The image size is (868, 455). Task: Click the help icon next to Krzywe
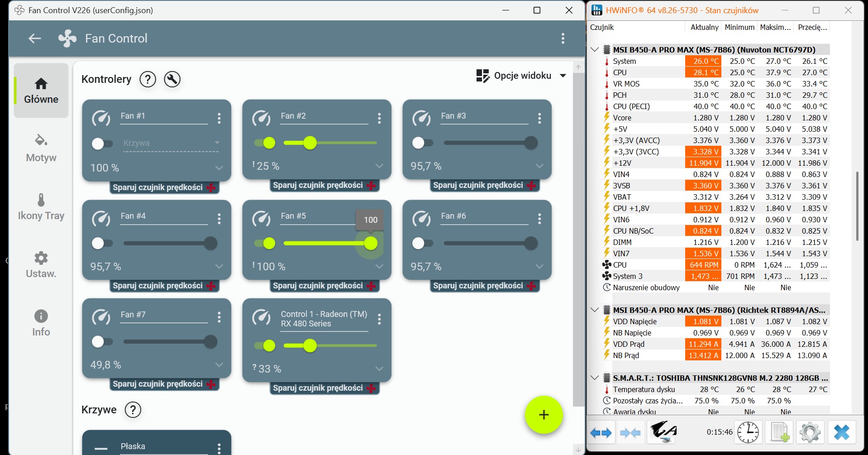click(133, 410)
